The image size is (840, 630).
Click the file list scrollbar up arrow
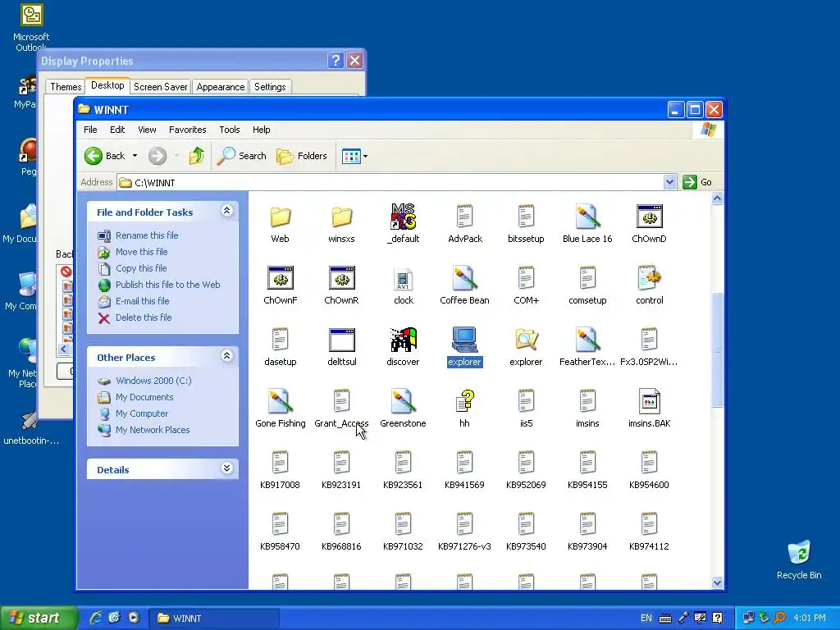coord(717,199)
